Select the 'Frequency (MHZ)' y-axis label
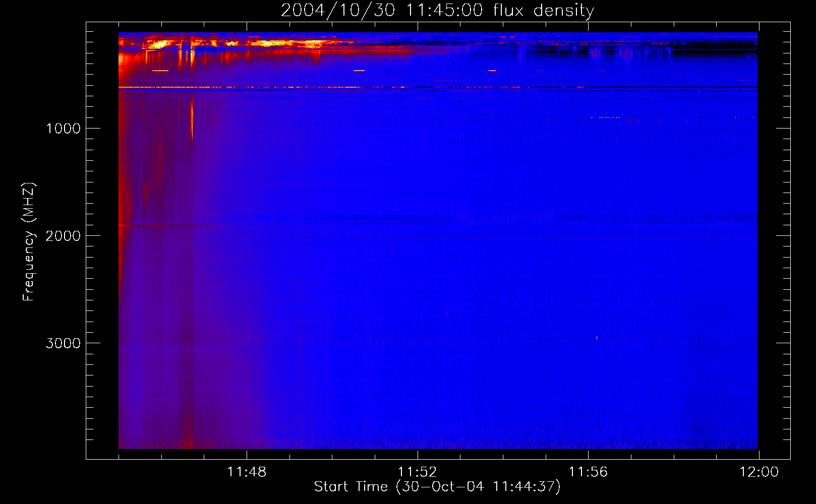 point(29,242)
